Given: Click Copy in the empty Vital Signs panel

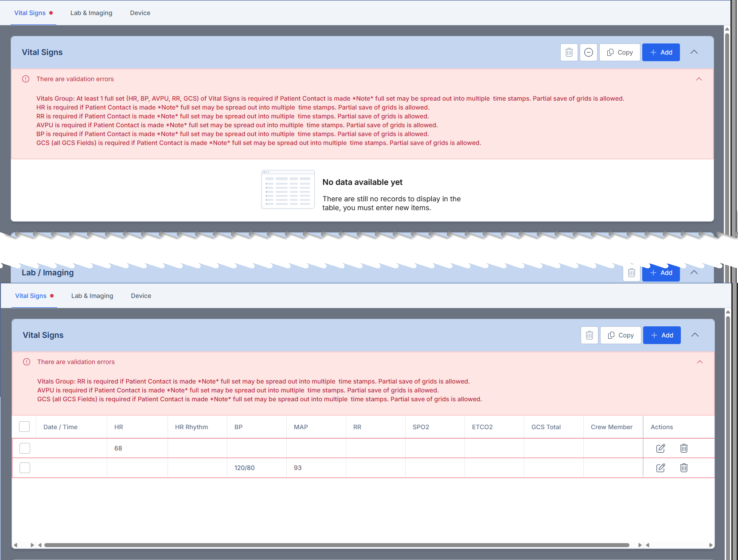Looking at the screenshot, I should [620, 52].
